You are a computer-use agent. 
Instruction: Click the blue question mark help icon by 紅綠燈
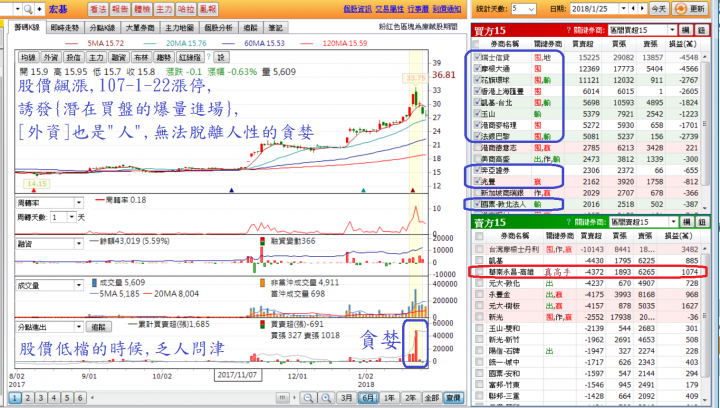click(208, 57)
